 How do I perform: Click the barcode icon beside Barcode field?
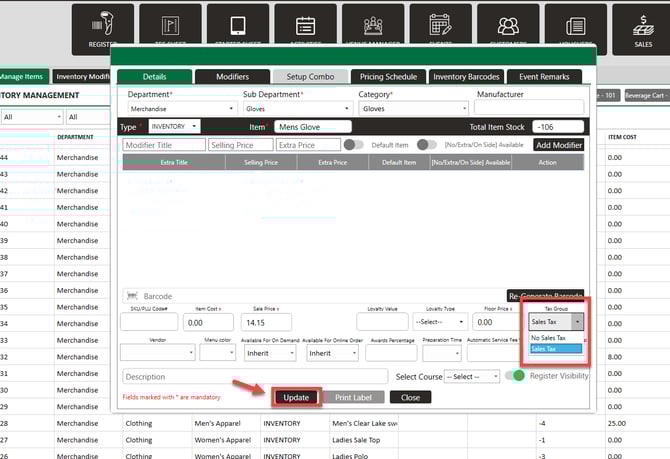click(x=131, y=296)
